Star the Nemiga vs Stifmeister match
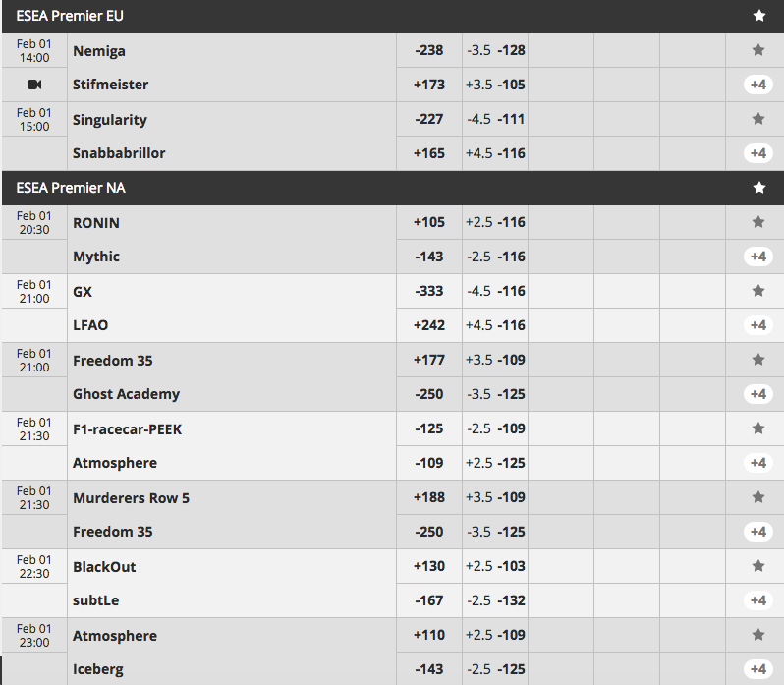 758,50
